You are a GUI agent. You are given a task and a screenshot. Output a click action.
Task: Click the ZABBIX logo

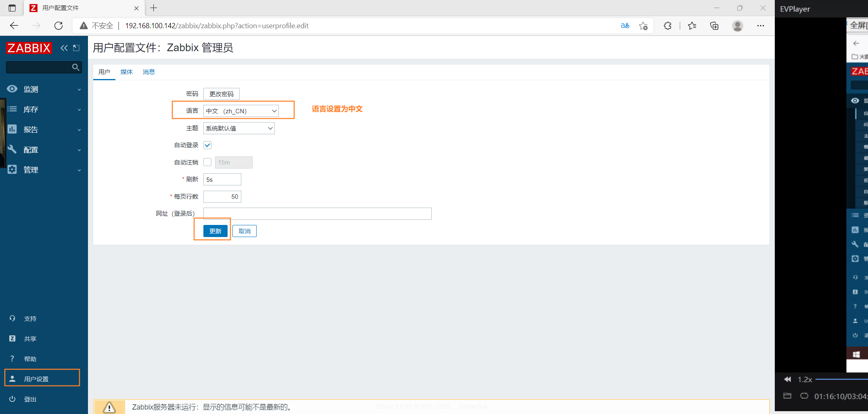tap(29, 48)
